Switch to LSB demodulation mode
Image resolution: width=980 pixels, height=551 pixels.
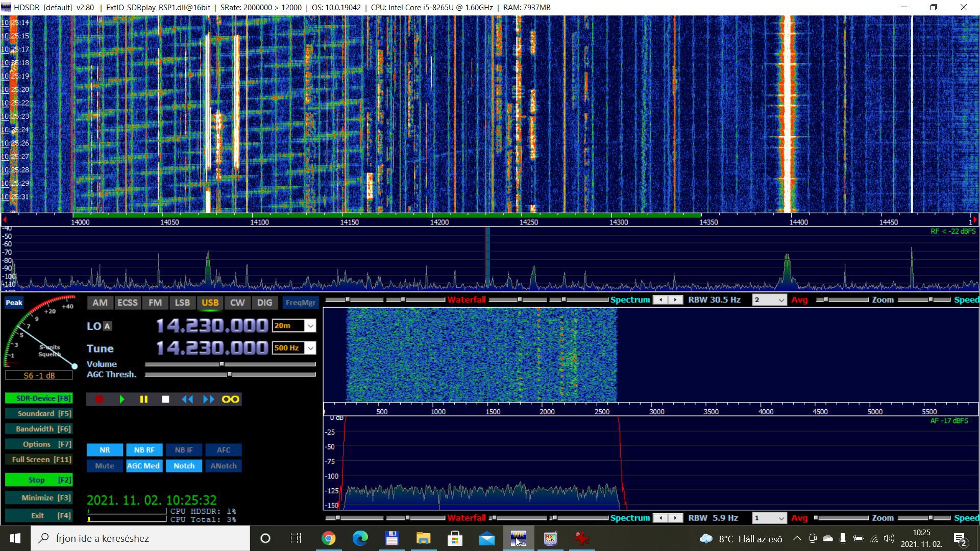[x=182, y=303]
